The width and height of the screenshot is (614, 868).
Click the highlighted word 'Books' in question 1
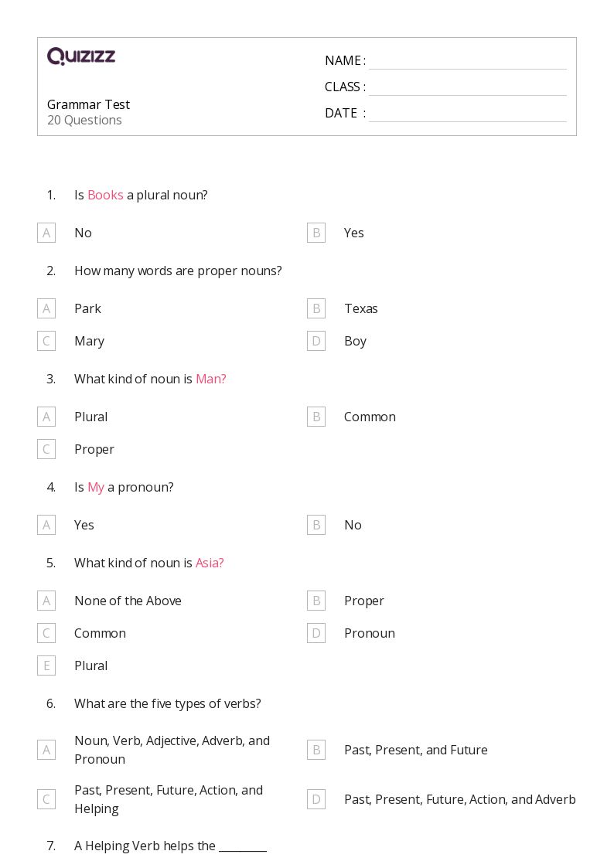point(105,195)
